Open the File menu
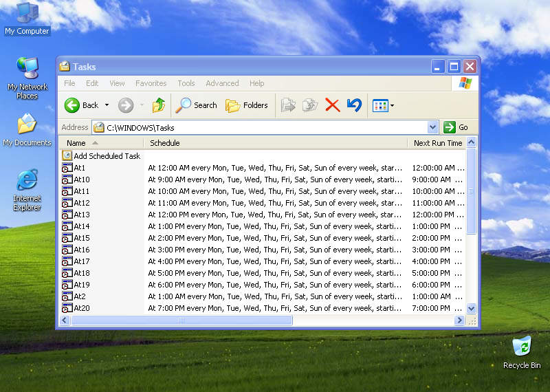550x392 pixels. [x=69, y=83]
